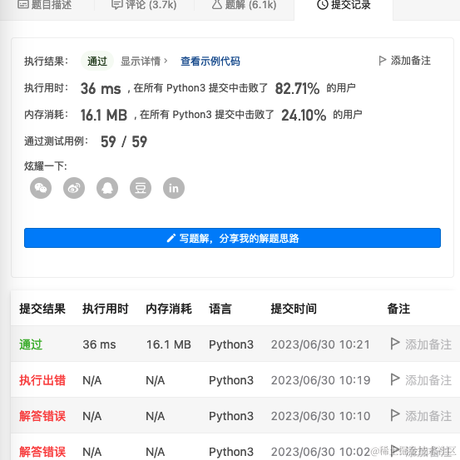Expand 显示详情 for the result
Image resolution: width=460 pixels, height=460 pixels.
coord(144,61)
